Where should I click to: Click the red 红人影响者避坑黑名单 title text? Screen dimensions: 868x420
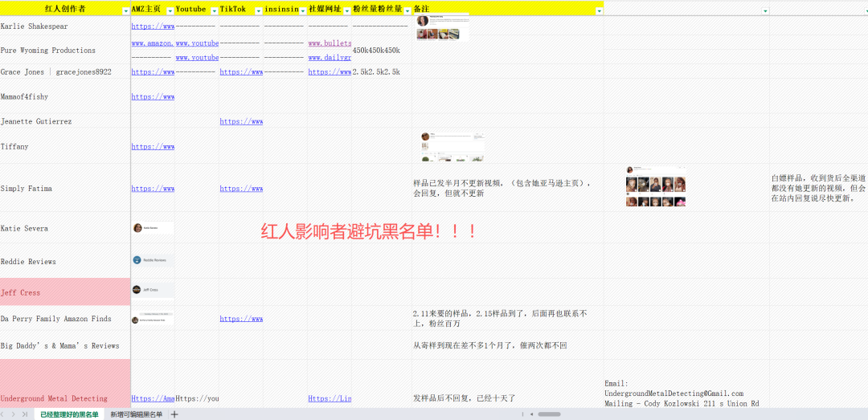point(369,230)
